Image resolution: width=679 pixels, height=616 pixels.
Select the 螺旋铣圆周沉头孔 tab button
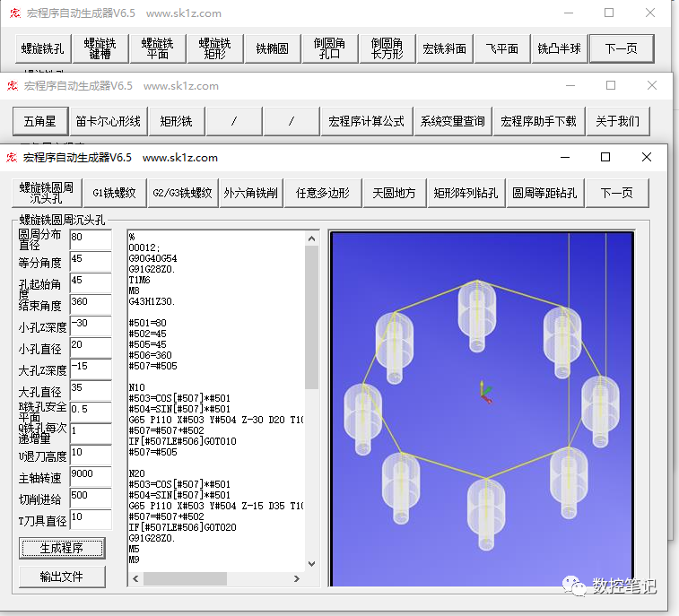click(x=47, y=193)
